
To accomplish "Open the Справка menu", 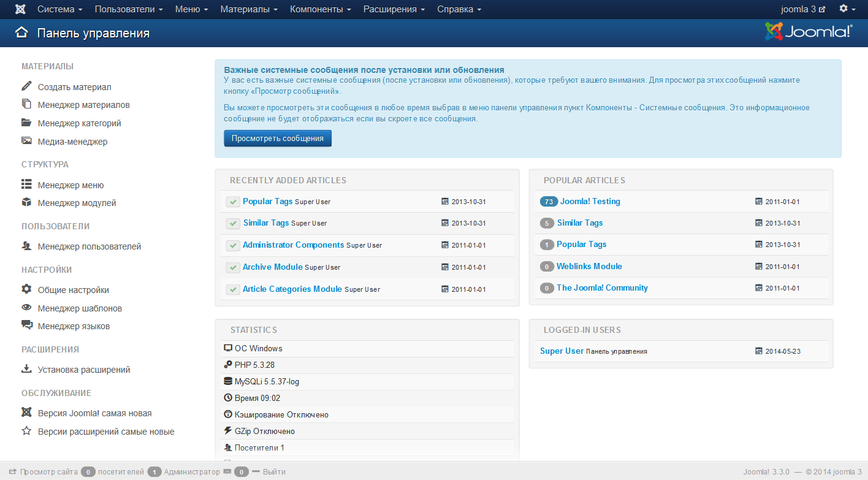I will [x=456, y=9].
